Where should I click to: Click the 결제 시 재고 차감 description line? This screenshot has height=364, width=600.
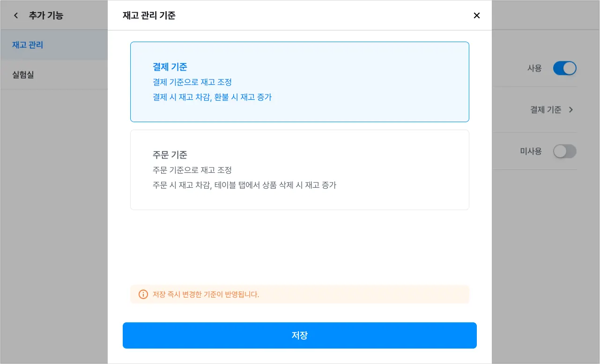pos(212,97)
